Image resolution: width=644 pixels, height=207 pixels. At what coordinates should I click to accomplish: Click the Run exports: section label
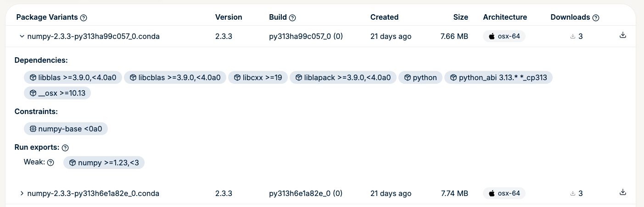coord(37,147)
